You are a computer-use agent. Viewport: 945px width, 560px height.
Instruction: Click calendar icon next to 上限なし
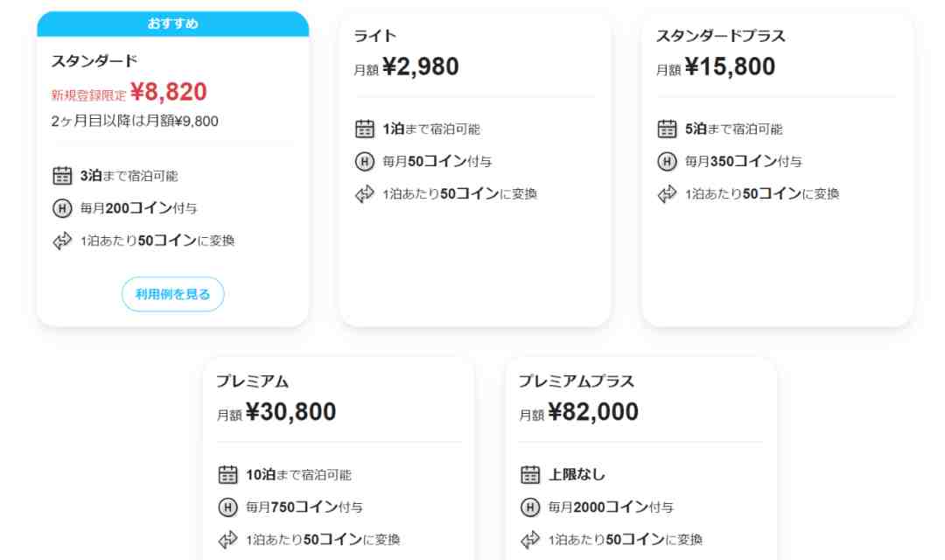[x=530, y=475]
